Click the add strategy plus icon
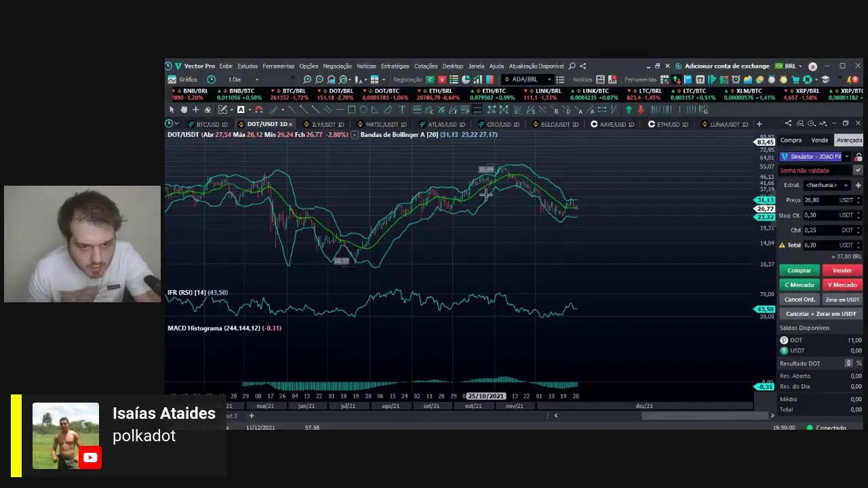 click(x=858, y=185)
